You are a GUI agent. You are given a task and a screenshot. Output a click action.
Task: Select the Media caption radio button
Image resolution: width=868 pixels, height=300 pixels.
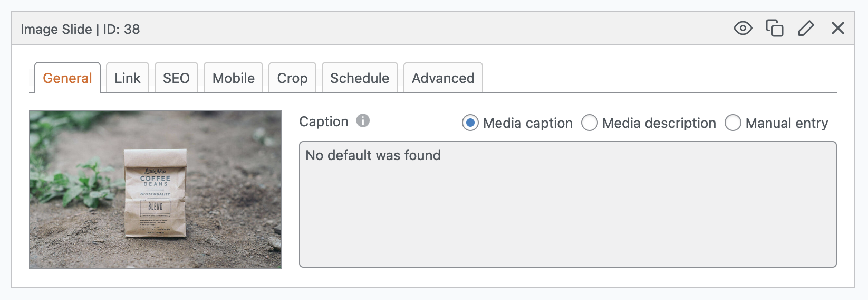(470, 123)
